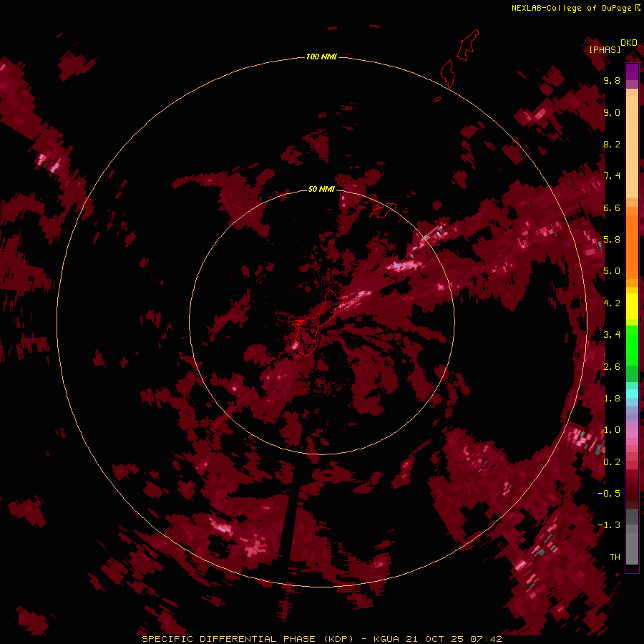Click the 2.6 value on color scale
Screen dimensions: 644x644
[x=612, y=367]
